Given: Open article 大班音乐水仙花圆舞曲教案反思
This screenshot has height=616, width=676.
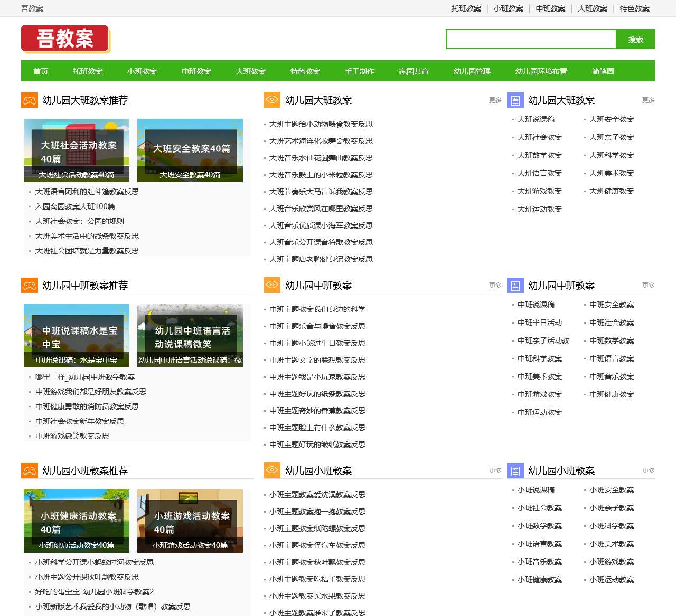Looking at the screenshot, I should (x=321, y=158).
